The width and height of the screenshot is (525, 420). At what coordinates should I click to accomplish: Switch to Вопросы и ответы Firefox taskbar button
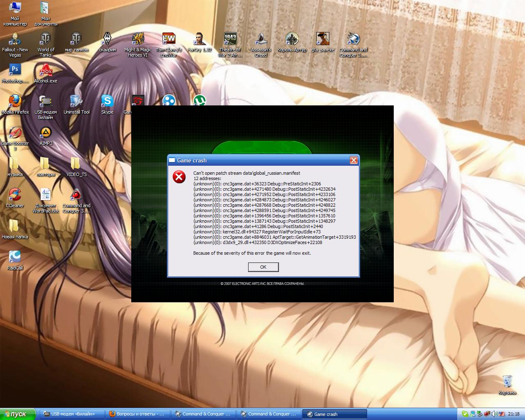(x=137, y=414)
